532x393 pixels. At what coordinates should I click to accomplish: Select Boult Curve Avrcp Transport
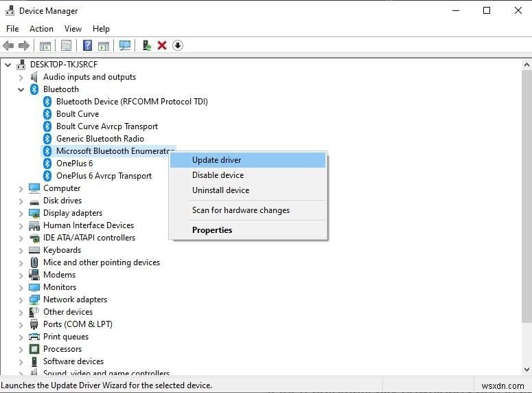point(107,126)
